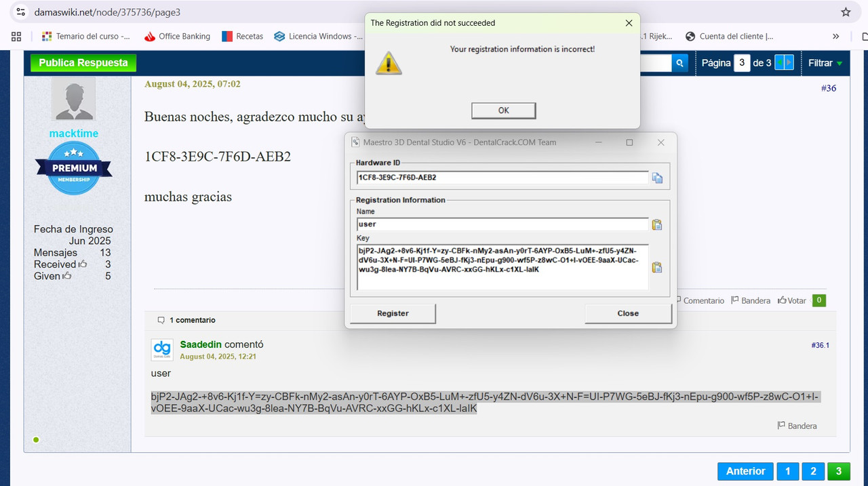The image size is (868, 486).
Task: Copy Hardware ID with the copy icon
Action: tap(657, 178)
